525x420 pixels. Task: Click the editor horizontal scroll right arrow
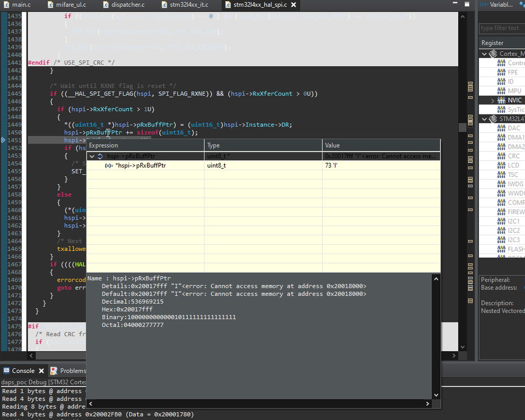454,355
